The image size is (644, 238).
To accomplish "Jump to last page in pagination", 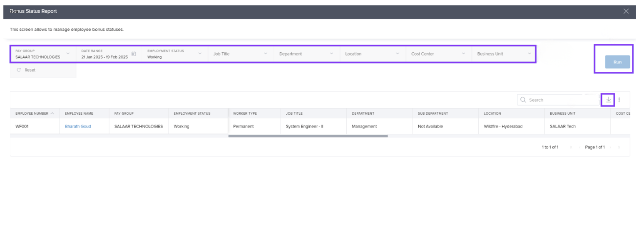I will pos(619,147).
